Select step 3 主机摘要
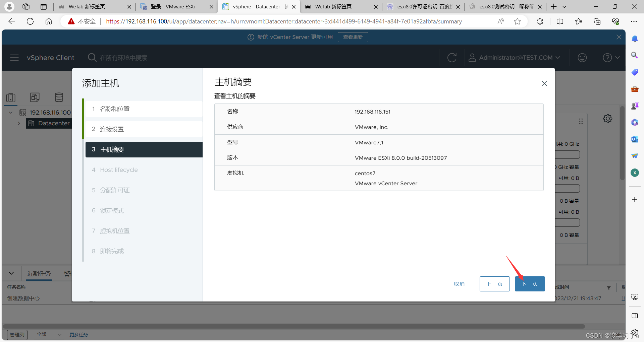Image resolution: width=644 pixels, height=342 pixels. pyautogui.click(x=144, y=149)
